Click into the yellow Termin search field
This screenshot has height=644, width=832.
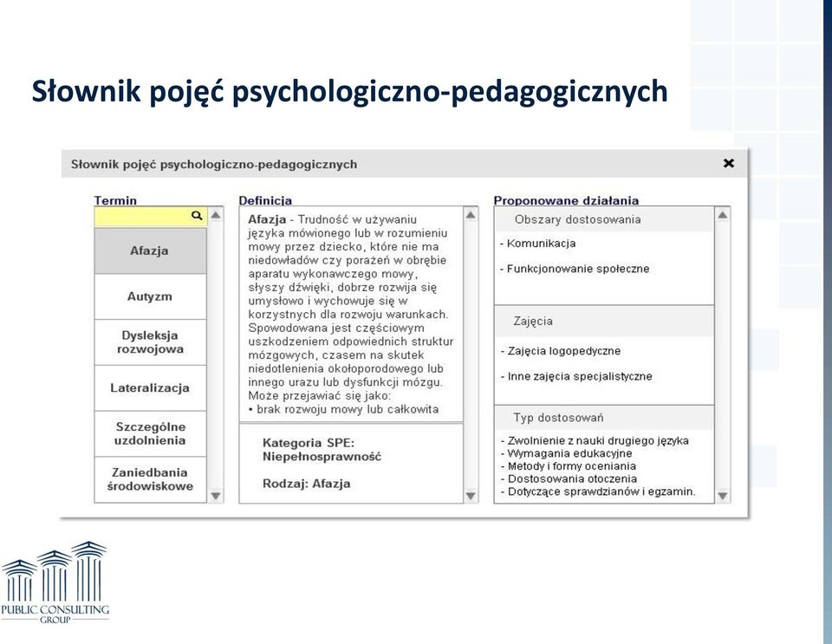point(150,217)
